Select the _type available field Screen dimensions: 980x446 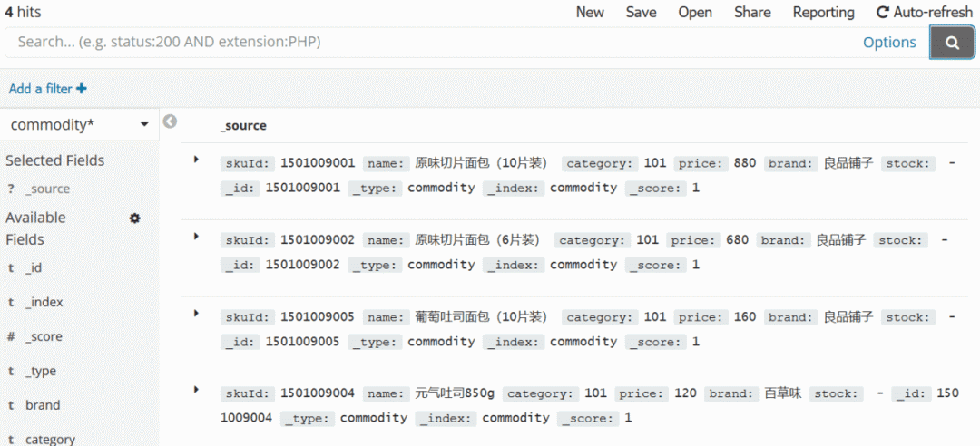pos(41,371)
